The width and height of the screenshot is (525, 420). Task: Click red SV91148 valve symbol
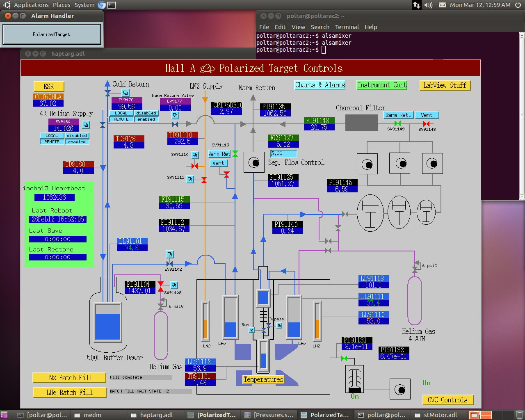pyautogui.click(x=427, y=123)
